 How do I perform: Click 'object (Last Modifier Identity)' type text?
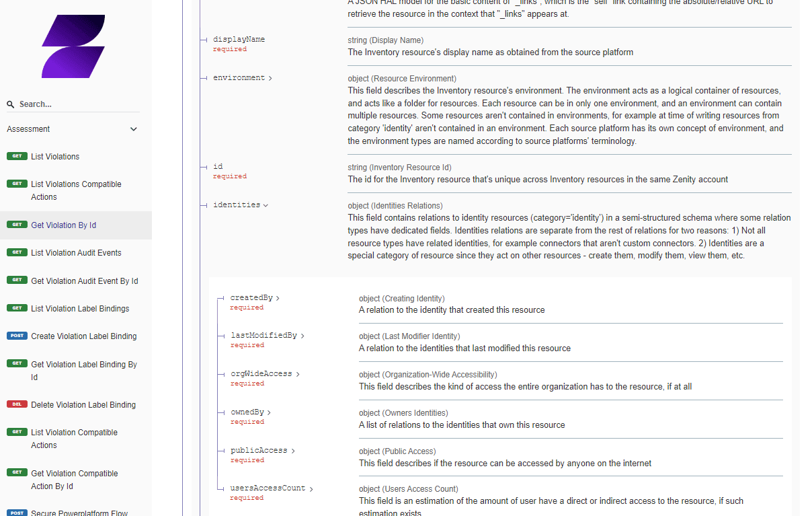[x=409, y=336]
